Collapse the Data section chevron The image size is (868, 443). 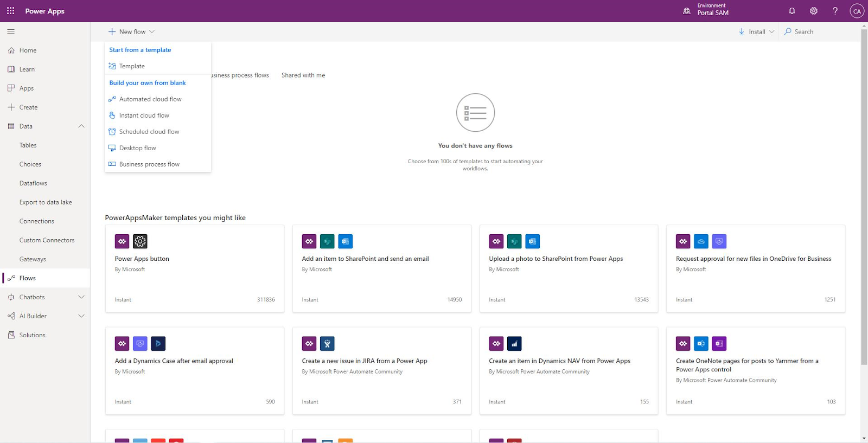pos(81,126)
